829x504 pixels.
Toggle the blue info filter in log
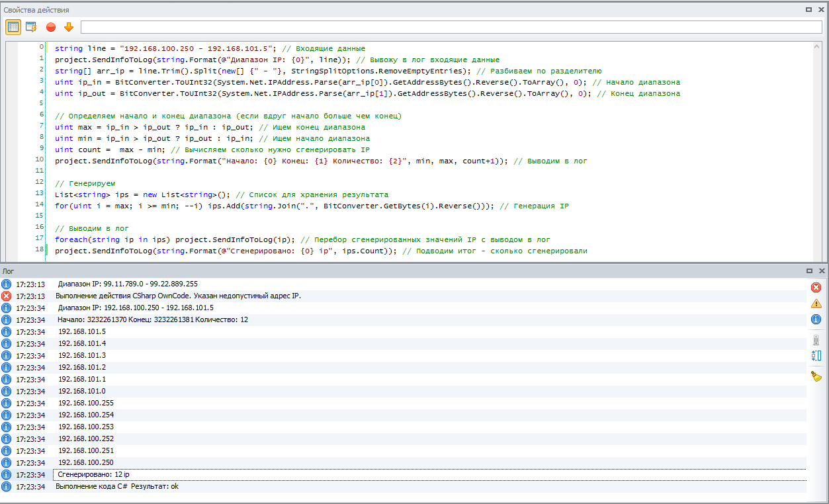(x=816, y=319)
